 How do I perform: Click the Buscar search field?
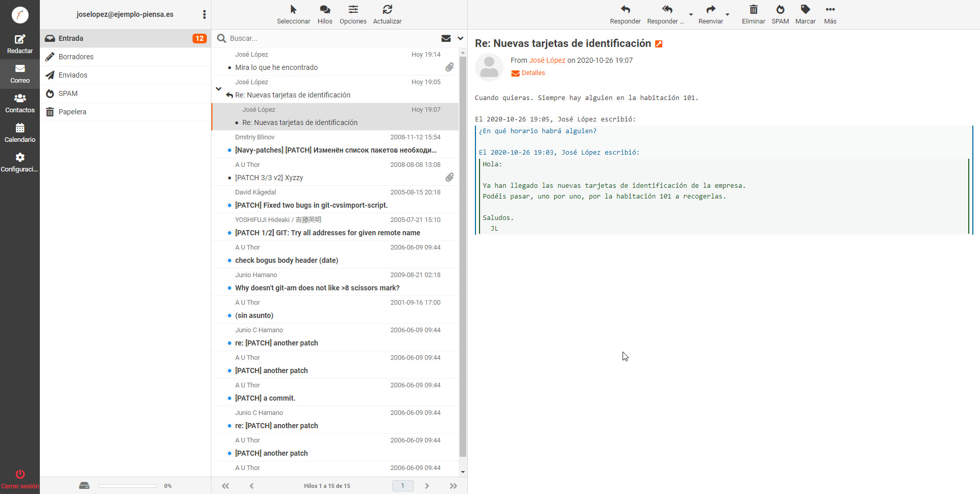[332, 38]
